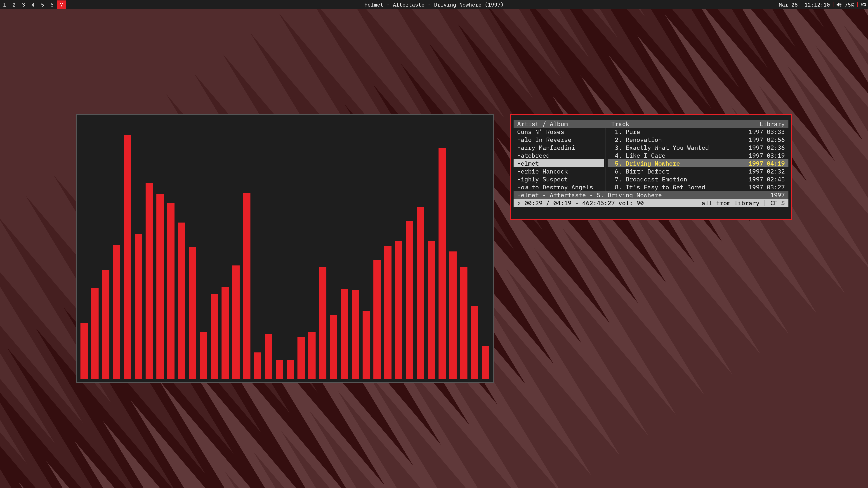Select artist How to Destroy Angels

point(559,187)
